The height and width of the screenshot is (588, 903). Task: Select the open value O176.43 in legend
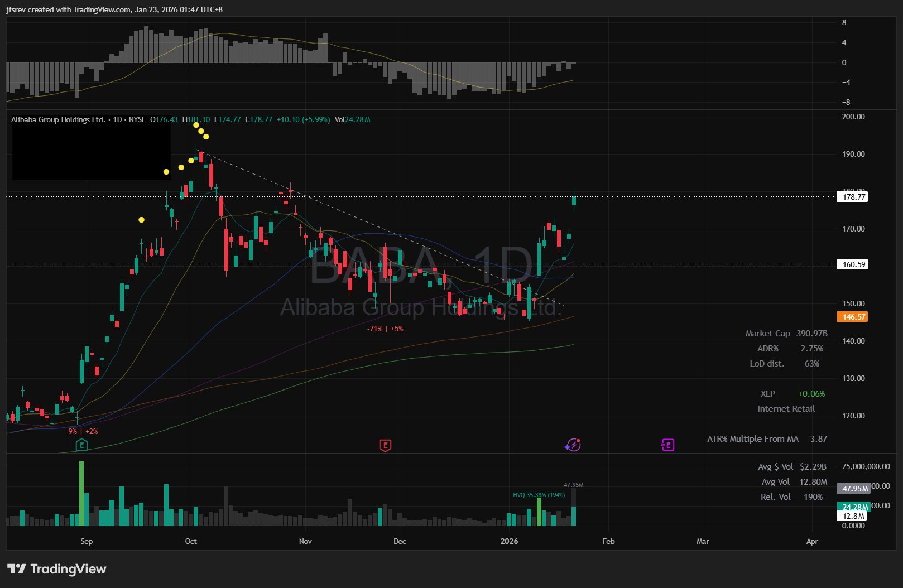pos(164,119)
